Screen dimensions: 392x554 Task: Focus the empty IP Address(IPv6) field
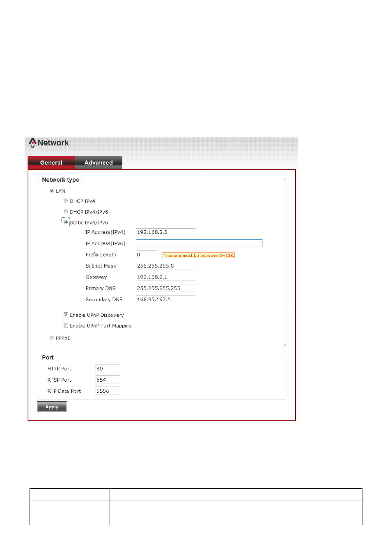click(x=199, y=243)
